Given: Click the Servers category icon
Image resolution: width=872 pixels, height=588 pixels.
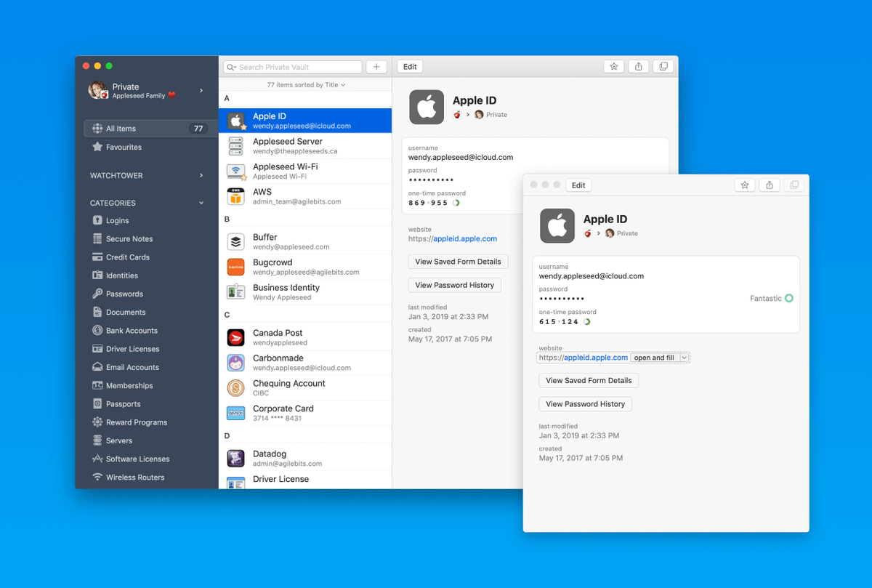Looking at the screenshot, I should point(97,440).
